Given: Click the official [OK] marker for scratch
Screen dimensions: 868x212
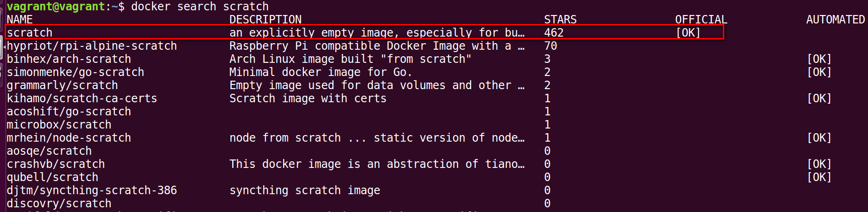Looking at the screenshot, I should (x=688, y=33).
